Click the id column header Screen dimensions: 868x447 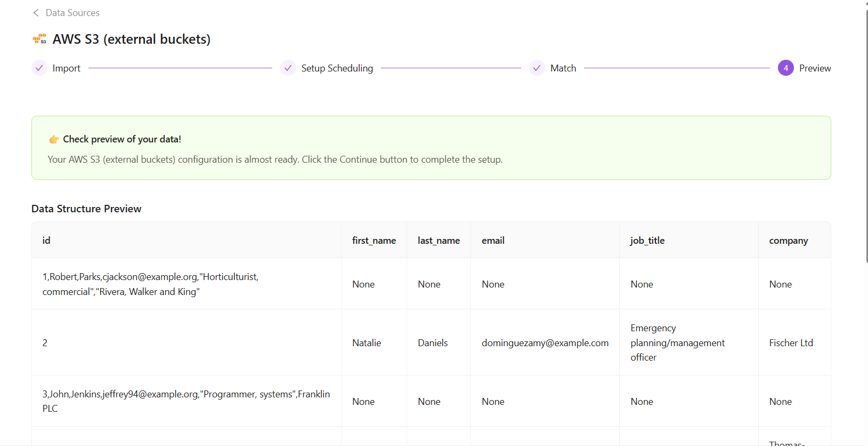46,241
